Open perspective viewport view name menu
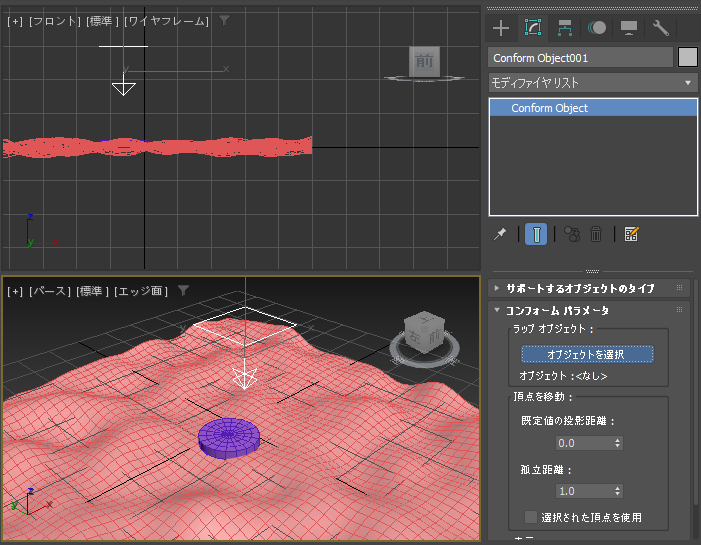701x545 pixels. pos(49,291)
